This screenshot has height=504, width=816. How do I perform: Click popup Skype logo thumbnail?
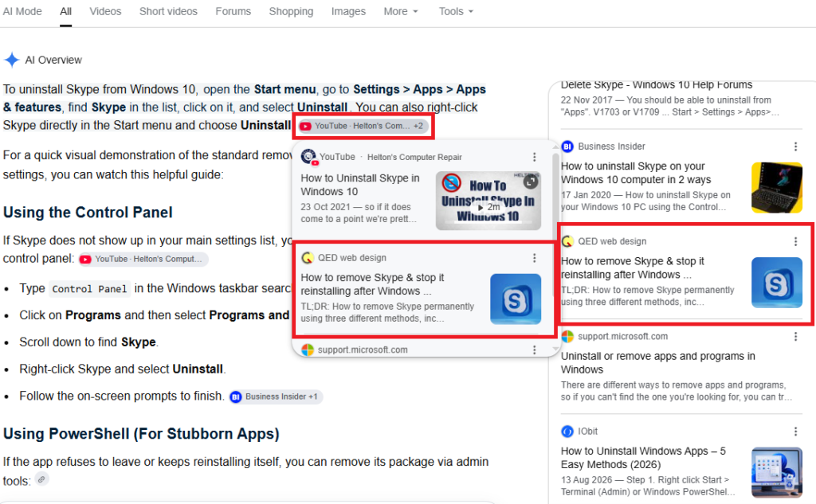516,299
